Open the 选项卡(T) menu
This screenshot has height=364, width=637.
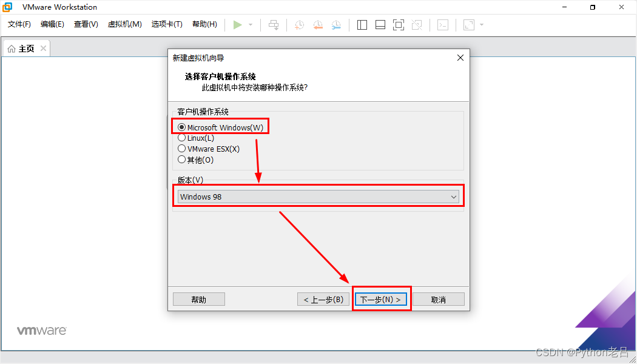coord(167,24)
